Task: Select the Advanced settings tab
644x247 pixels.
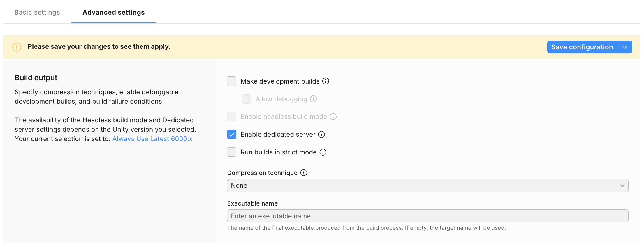Action: tap(114, 12)
